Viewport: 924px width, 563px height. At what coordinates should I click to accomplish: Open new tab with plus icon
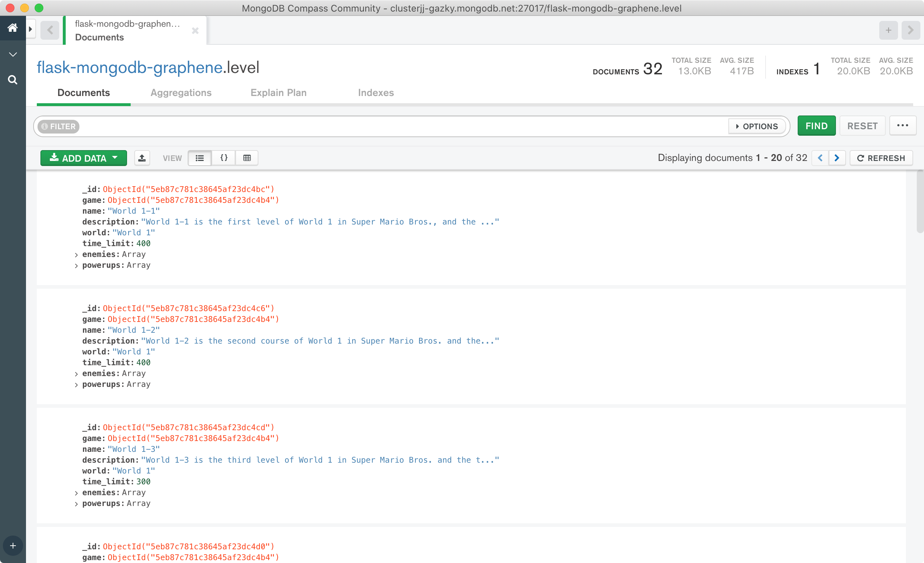click(x=888, y=30)
